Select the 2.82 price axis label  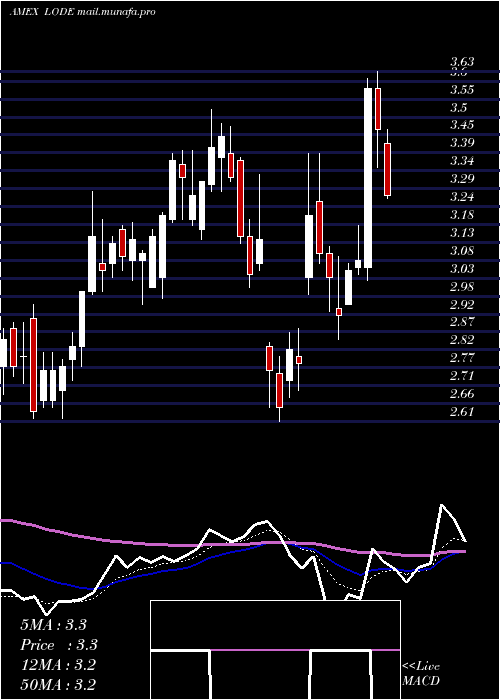[x=462, y=340]
